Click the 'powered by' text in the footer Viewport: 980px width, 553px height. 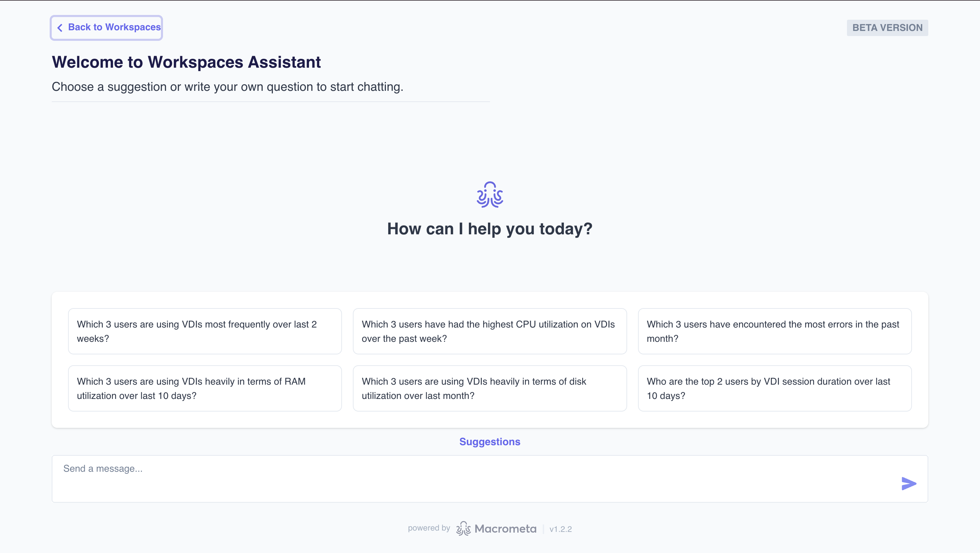(429, 528)
